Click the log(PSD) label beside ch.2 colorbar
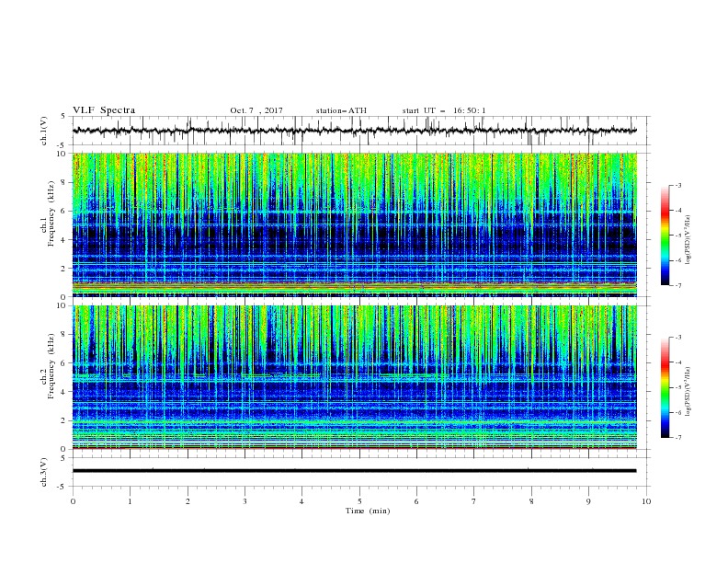Image resolution: width=728 pixels, height=563 pixels. click(688, 392)
